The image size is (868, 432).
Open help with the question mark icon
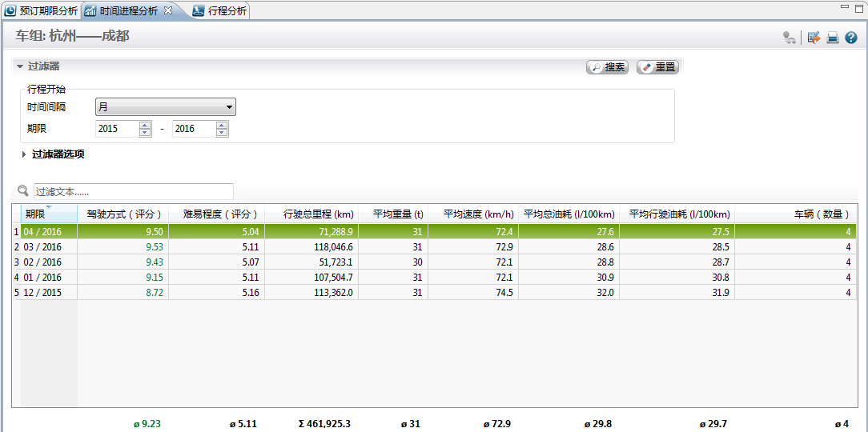pos(851,38)
